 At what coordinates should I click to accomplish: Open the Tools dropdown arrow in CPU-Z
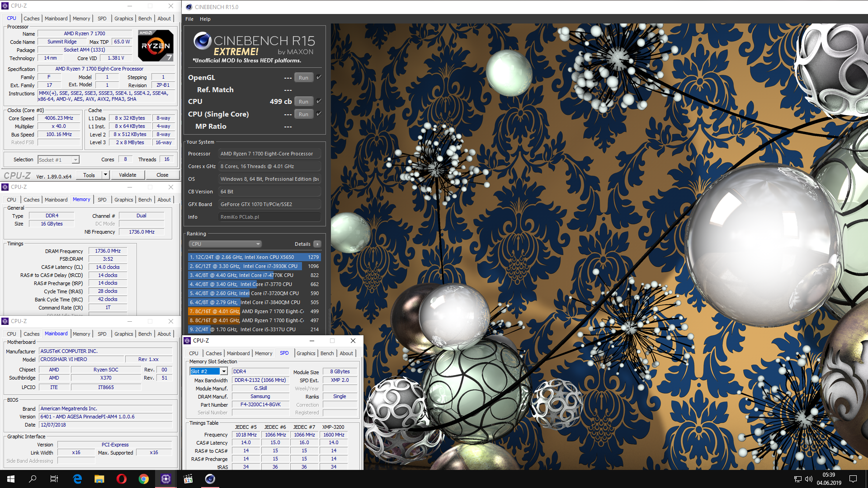pos(105,175)
